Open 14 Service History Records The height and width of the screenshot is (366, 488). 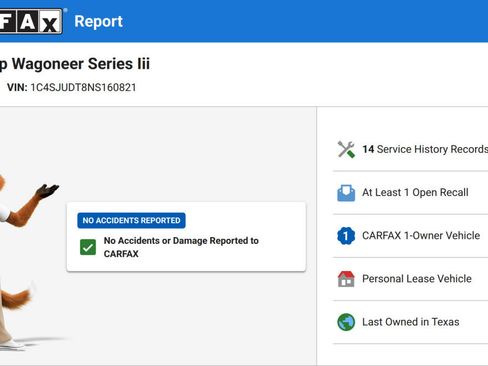click(410, 149)
